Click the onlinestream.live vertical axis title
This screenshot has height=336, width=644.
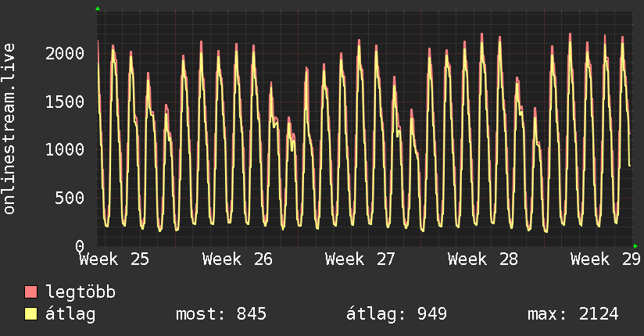[9, 129]
